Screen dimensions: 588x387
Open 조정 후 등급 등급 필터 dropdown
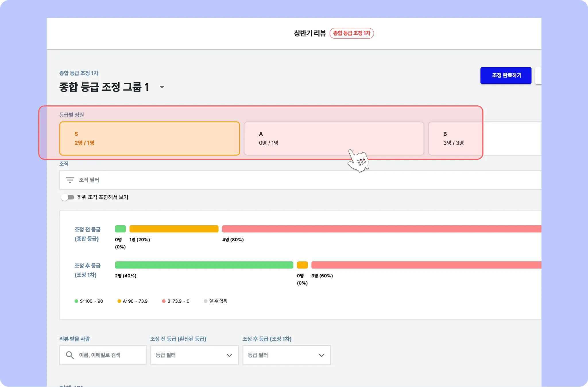coord(287,355)
